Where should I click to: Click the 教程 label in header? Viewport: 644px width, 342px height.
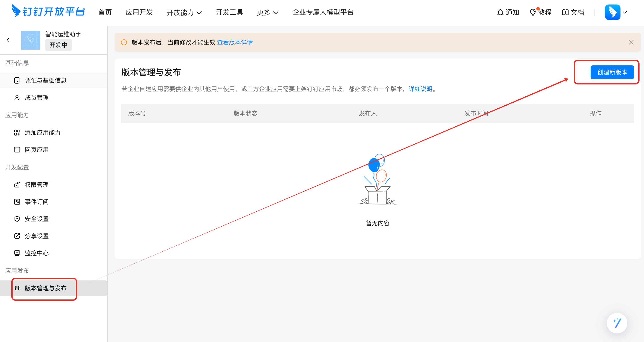point(545,12)
